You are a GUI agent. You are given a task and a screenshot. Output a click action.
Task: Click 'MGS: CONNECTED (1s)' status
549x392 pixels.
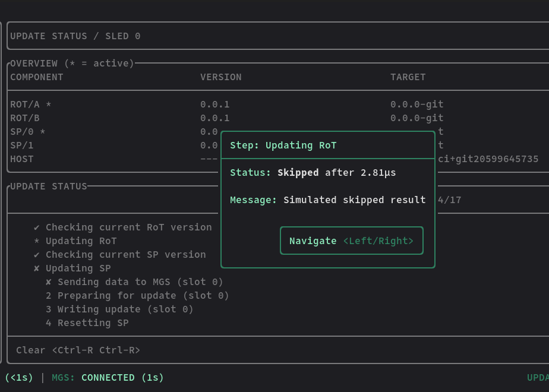click(108, 377)
